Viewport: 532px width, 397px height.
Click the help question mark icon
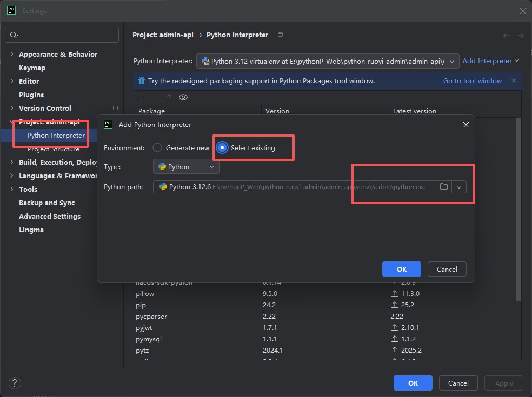[x=15, y=383]
